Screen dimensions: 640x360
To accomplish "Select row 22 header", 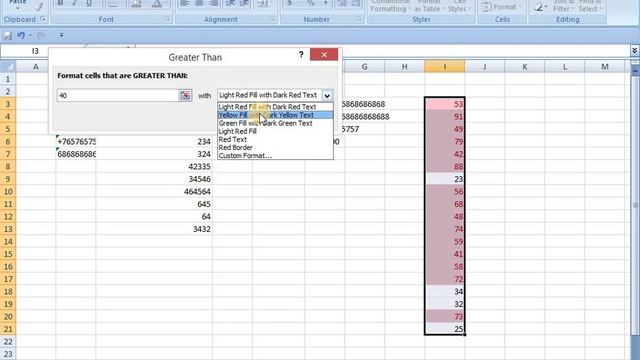I will [x=8, y=342].
